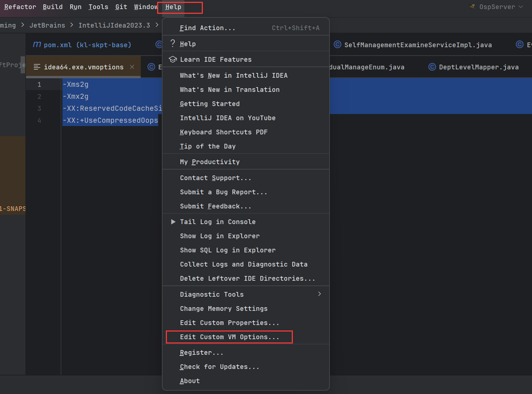Switch to idea64.exe.vmoptions tab

click(x=83, y=67)
